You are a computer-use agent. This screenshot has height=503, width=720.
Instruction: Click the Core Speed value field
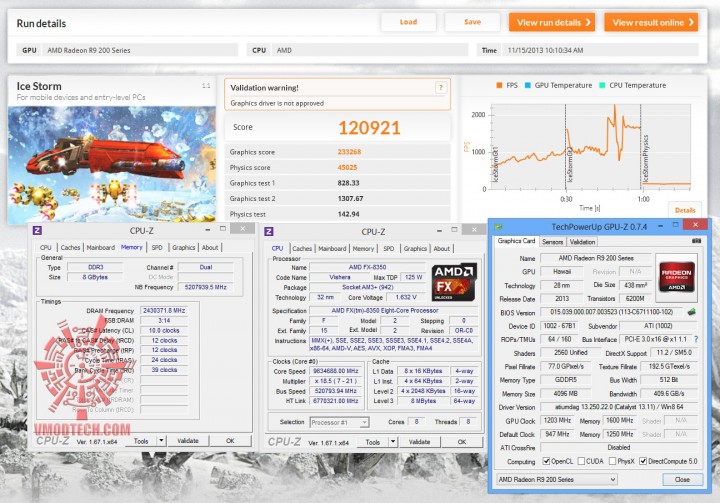pos(335,371)
